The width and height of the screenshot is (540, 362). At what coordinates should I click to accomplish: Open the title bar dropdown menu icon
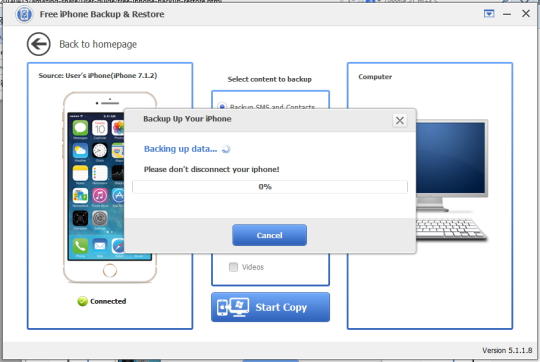point(489,14)
